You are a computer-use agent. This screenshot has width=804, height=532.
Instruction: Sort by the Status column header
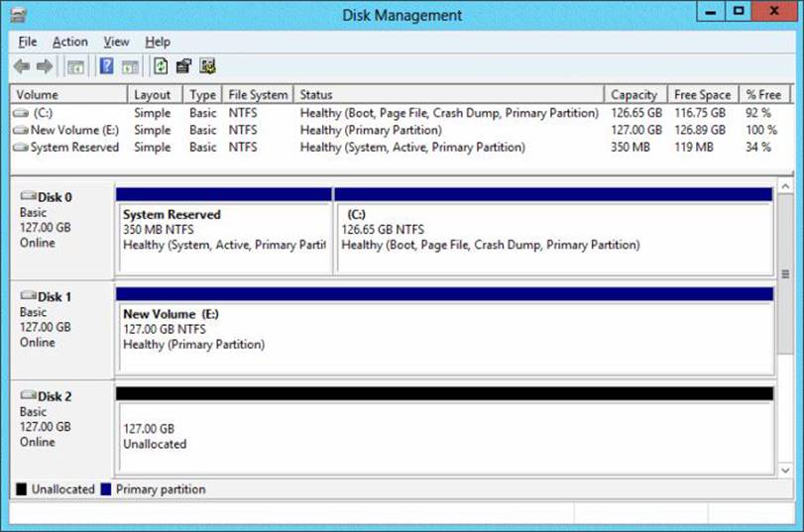(449, 95)
